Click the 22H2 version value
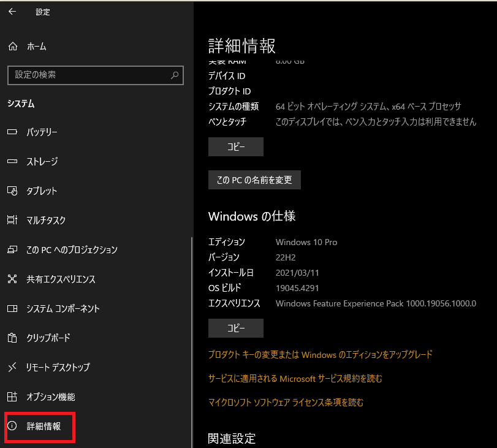Viewport: 497px width, 448px height. click(x=286, y=257)
